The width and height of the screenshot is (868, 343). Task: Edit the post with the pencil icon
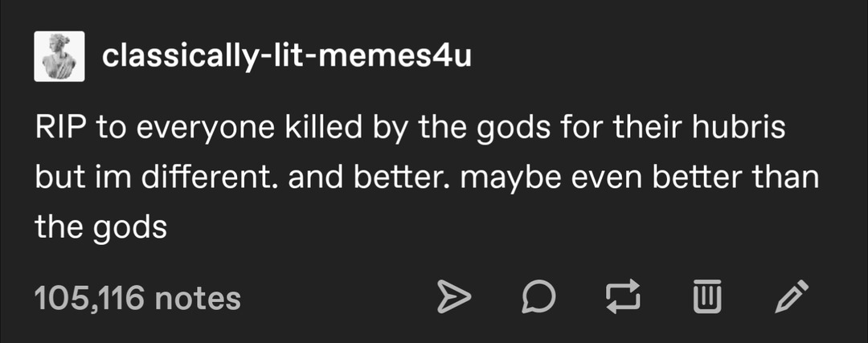(792, 296)
